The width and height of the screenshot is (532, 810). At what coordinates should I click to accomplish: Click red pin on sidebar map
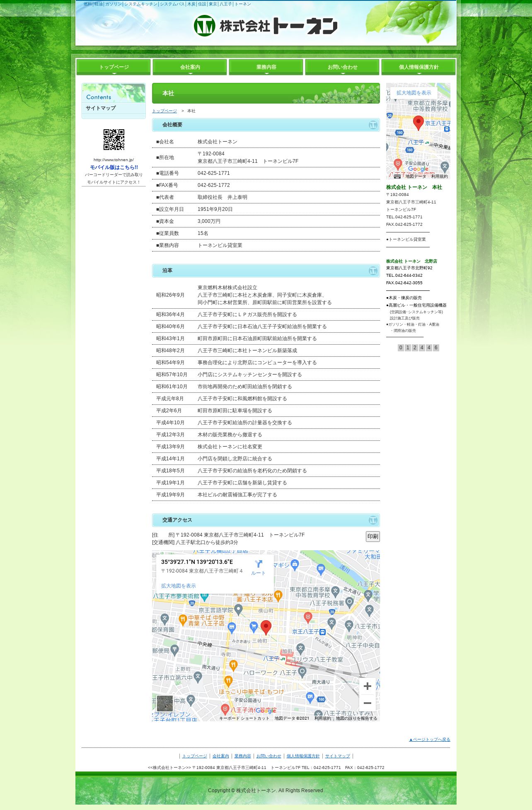(418, 123)
